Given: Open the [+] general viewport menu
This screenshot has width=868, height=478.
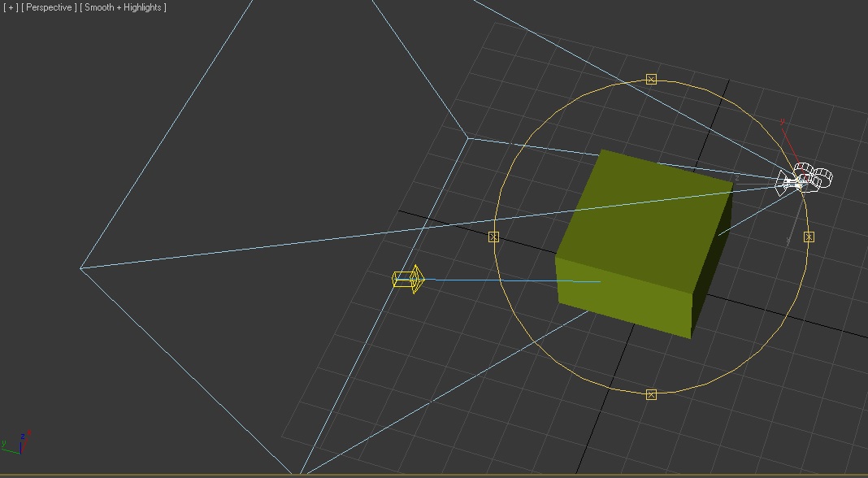Looking at the screenshot, I should click(10, 7).
